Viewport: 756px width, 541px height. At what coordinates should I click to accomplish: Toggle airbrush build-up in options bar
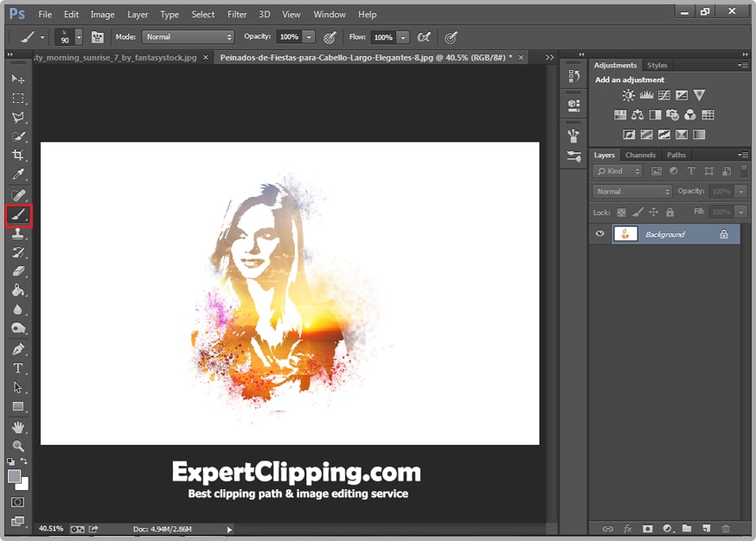pyautogui.click(x=423, y=37)
